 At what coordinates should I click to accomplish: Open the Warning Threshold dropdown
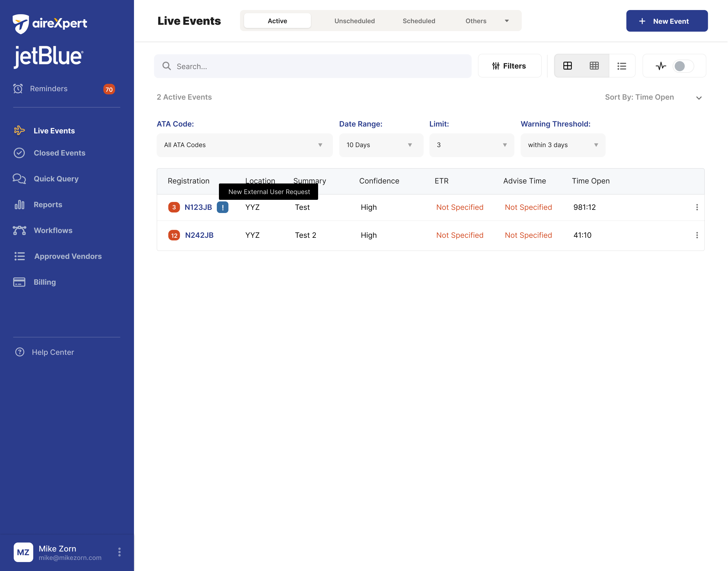point(563,145)
